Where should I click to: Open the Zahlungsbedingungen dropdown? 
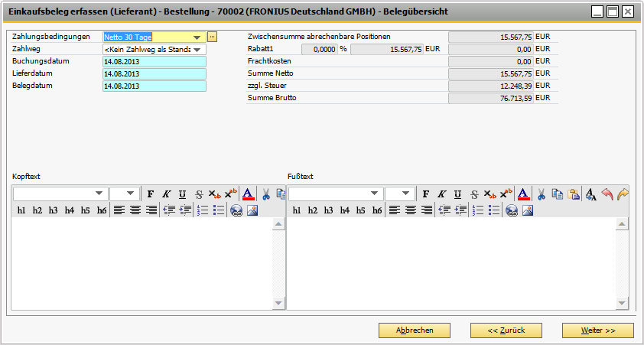[x=197, y=37]
